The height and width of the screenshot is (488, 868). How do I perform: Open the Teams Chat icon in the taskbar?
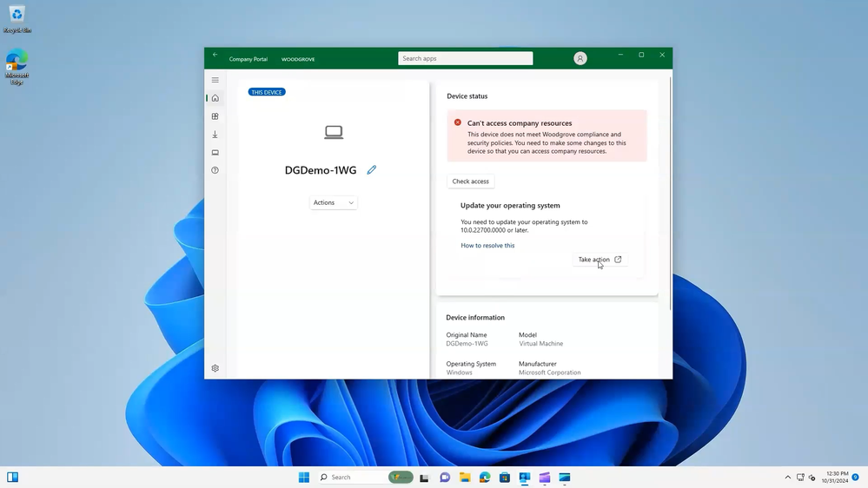coord(445,478)
